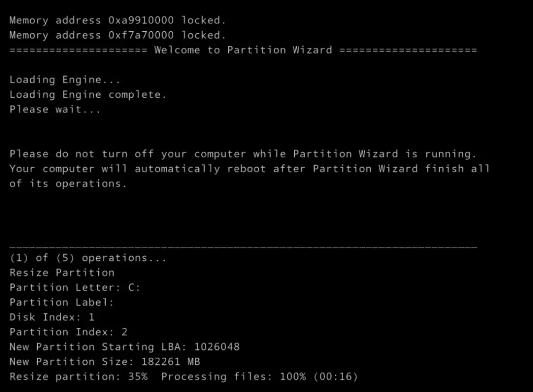Click the '(1) of (5) operations...' counter
This screenshot has width=533, height=392.
pyautogui.click(x=88, y=258)
